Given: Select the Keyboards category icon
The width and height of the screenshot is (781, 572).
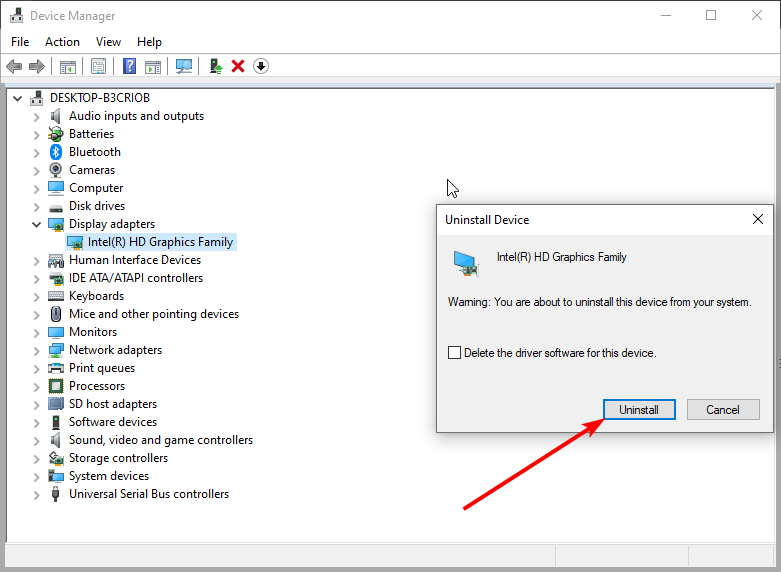Looking at the screenshot, I should [56, 296].
